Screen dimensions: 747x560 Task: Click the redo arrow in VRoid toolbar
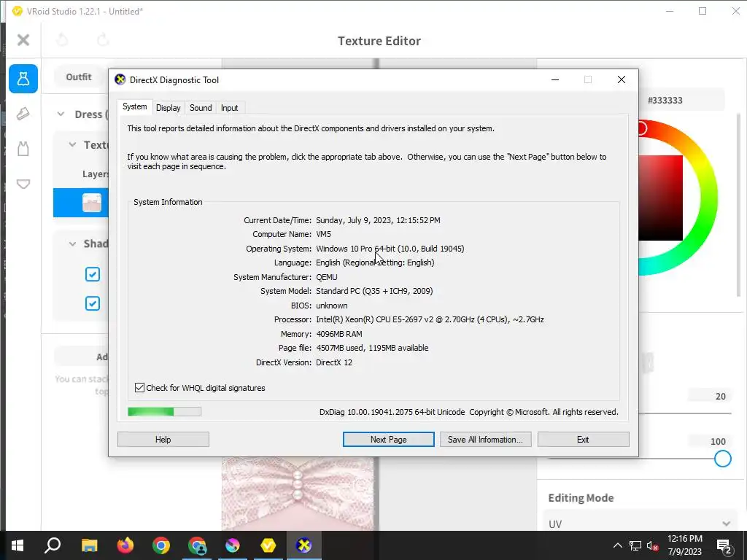[x=103, y=40]
